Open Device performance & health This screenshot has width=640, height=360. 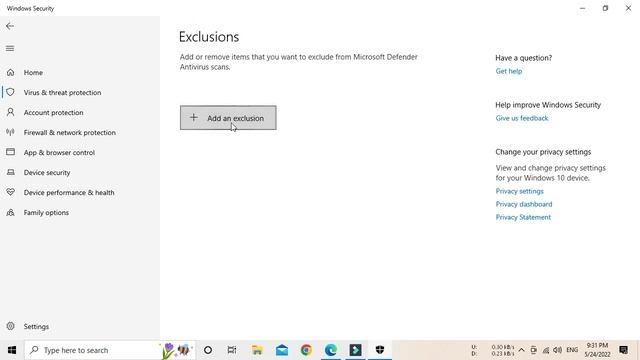click(x=69, y=193)
